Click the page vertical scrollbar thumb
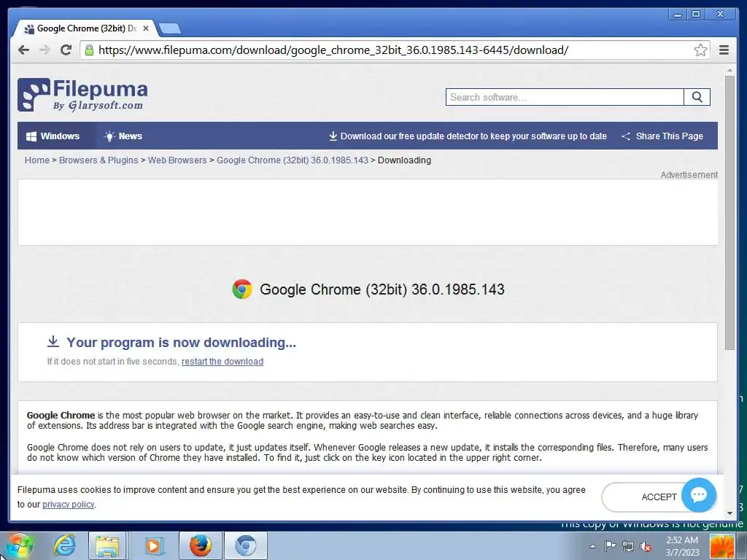Image resolution: width=747 pixels, height=560 pixels. [x=729, y=213]
